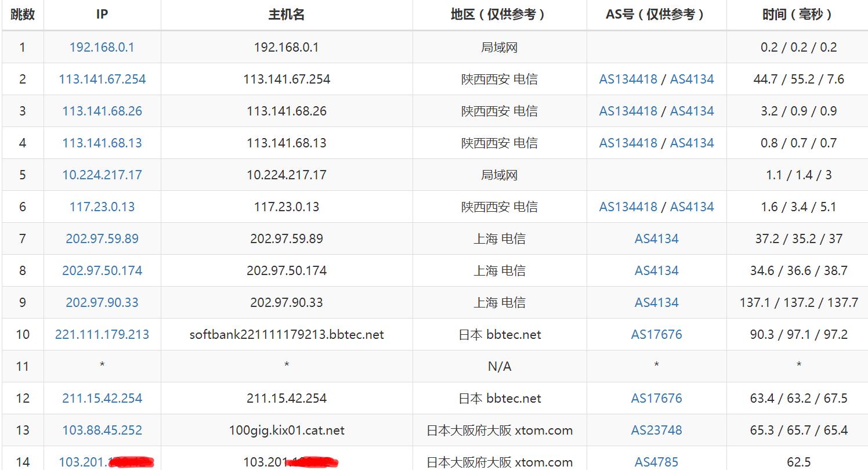This screenshot has width=868, height=470.
Task: Click IP link 113.141.68.26
Action: (x=102, y=111)
